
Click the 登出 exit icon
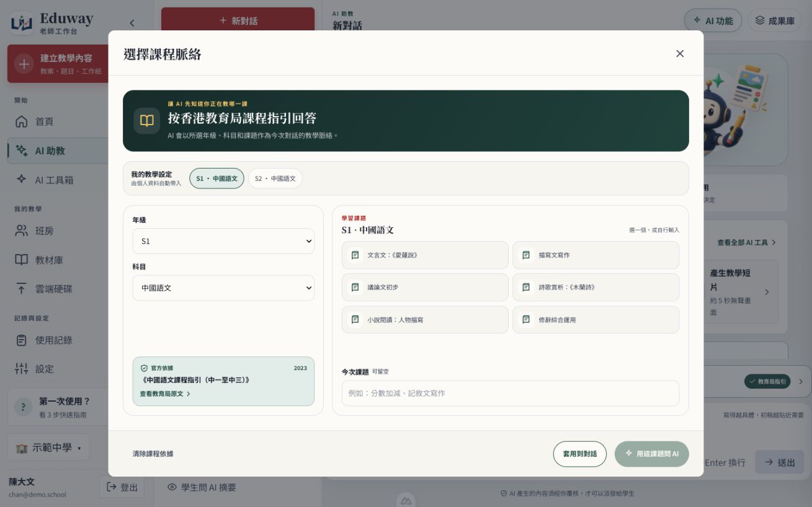point(112,487)
